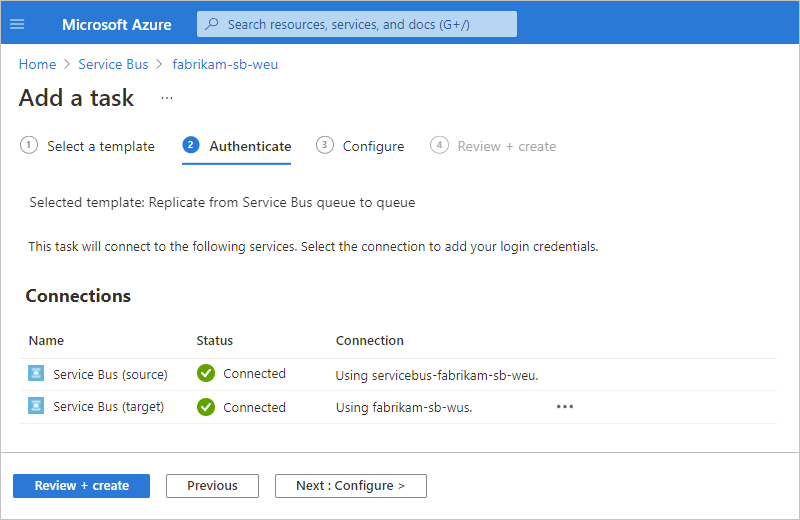Open the ellipsis menu for fabrikam-sb-wus connection

565,407
